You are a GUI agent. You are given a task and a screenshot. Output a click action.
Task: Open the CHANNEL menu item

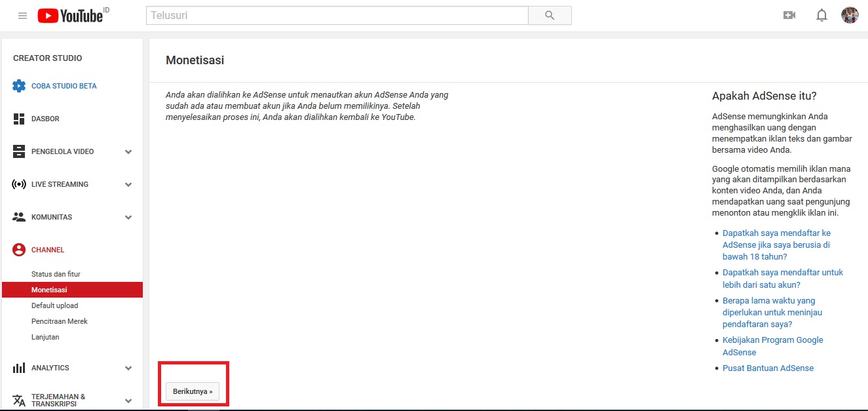tap(48, 250)
